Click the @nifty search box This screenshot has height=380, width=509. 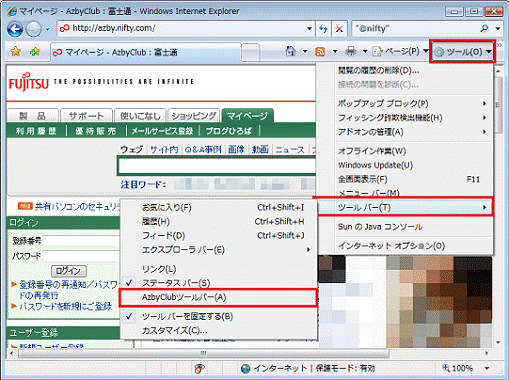415,29
